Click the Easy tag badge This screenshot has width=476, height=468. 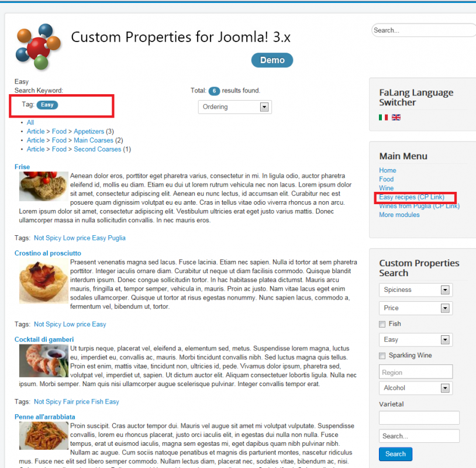point(47,105)
